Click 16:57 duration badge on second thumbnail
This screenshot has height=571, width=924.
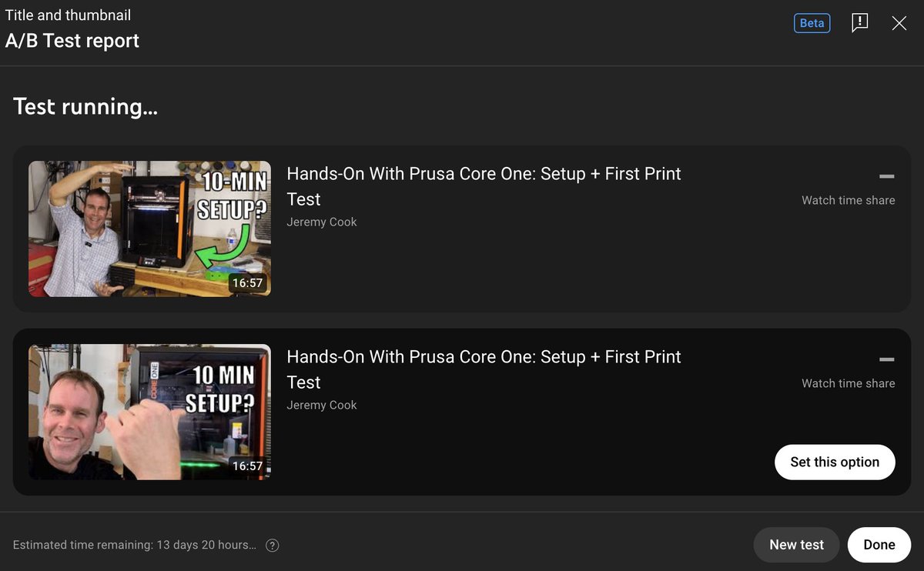pos(247,466)
